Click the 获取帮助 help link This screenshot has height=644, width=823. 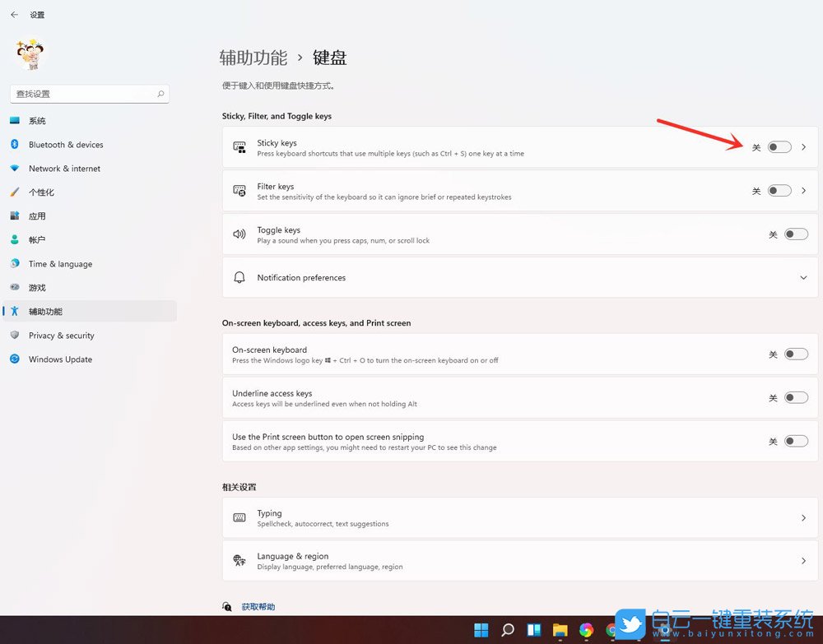258,607
